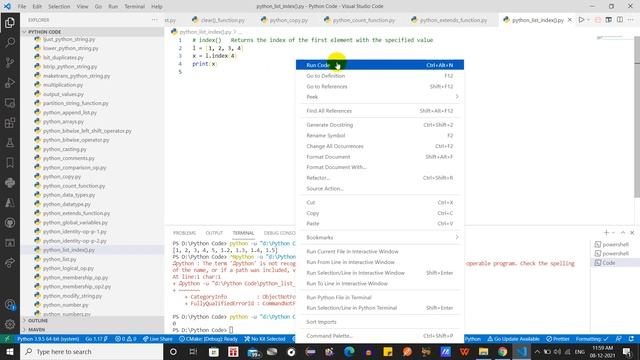Open python_list.py in the explorer

click(x=60, y=259)
